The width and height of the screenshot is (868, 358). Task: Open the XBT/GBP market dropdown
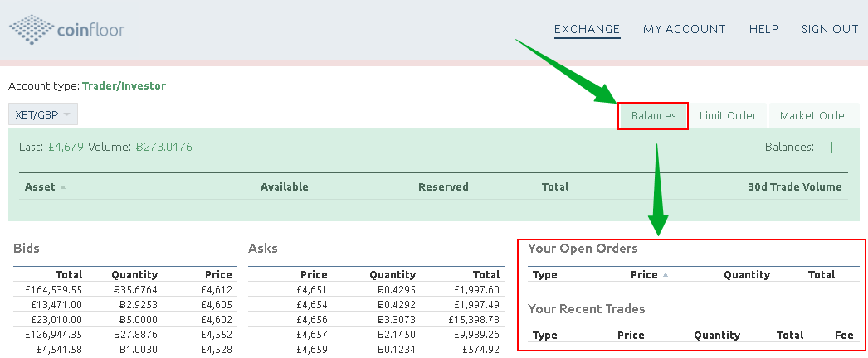43,114
